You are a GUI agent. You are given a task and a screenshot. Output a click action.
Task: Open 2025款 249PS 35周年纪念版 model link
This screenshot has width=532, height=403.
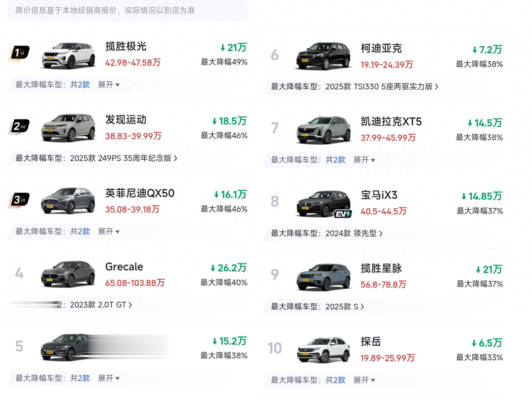point(123,158)
